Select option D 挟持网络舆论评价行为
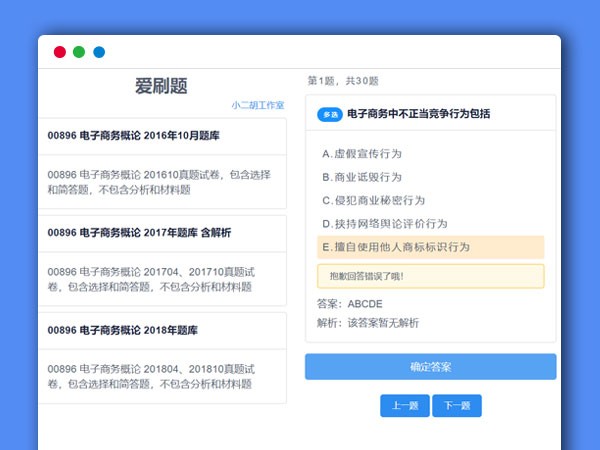The image size is (600, 450). 384,223
